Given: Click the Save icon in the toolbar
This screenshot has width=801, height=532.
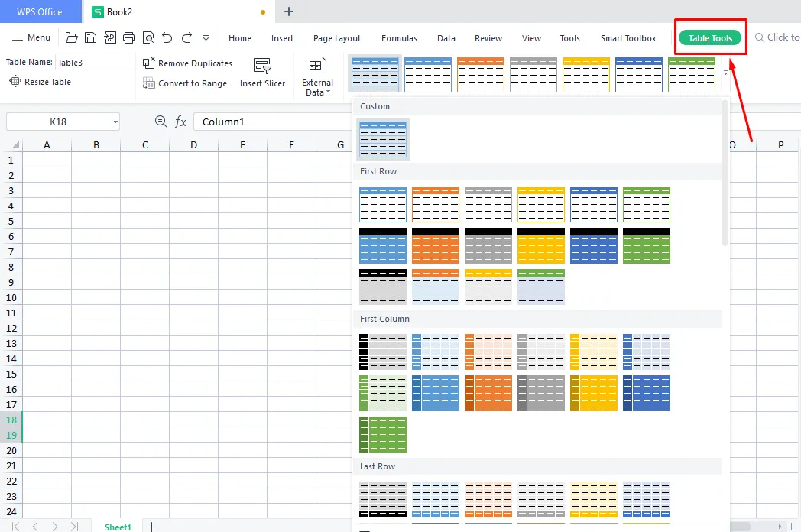Looking at the screenshot, I should 90,37.
